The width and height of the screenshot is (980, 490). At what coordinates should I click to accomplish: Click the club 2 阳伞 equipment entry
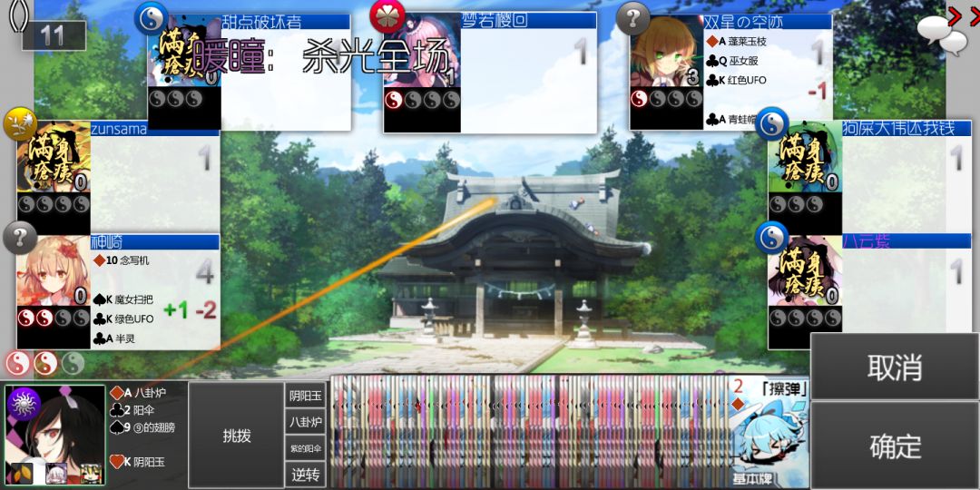132,411
